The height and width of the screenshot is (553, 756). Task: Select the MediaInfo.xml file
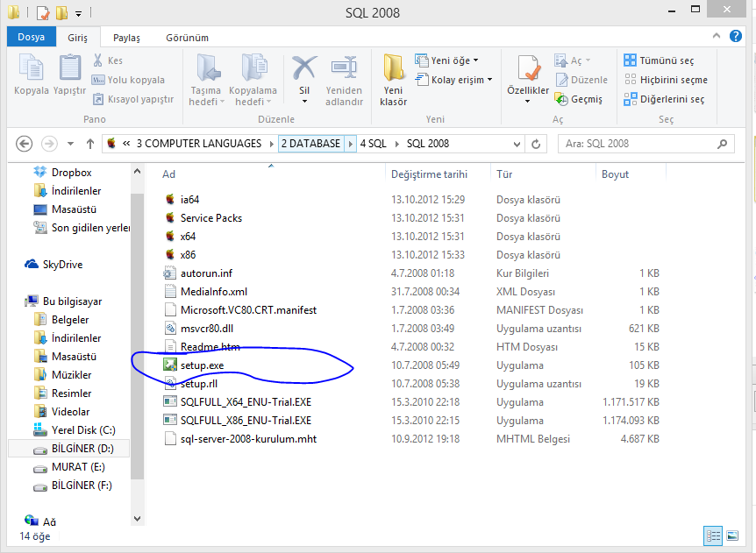tap(214, 292)
